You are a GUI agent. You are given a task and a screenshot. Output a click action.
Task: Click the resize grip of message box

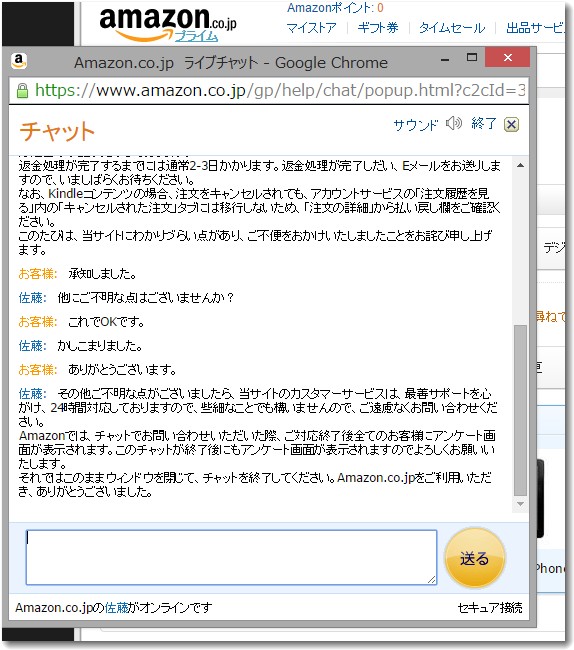[431, 580]
